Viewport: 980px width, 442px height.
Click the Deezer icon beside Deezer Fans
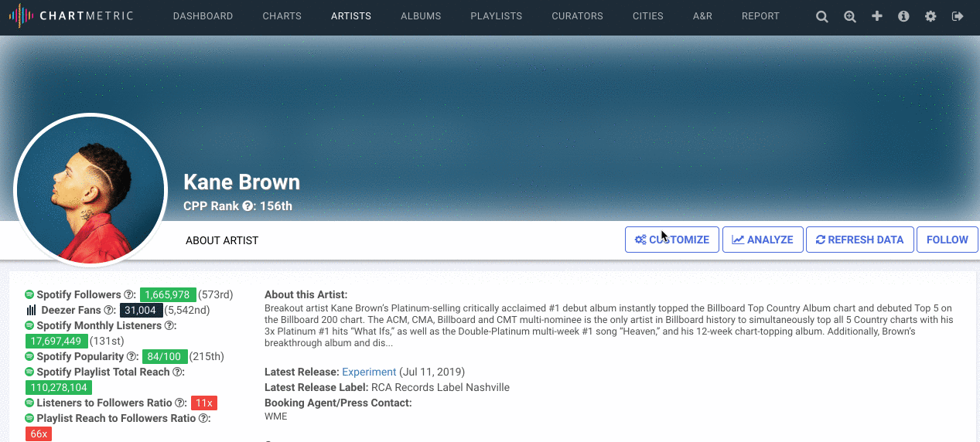[x=31, y=310]
